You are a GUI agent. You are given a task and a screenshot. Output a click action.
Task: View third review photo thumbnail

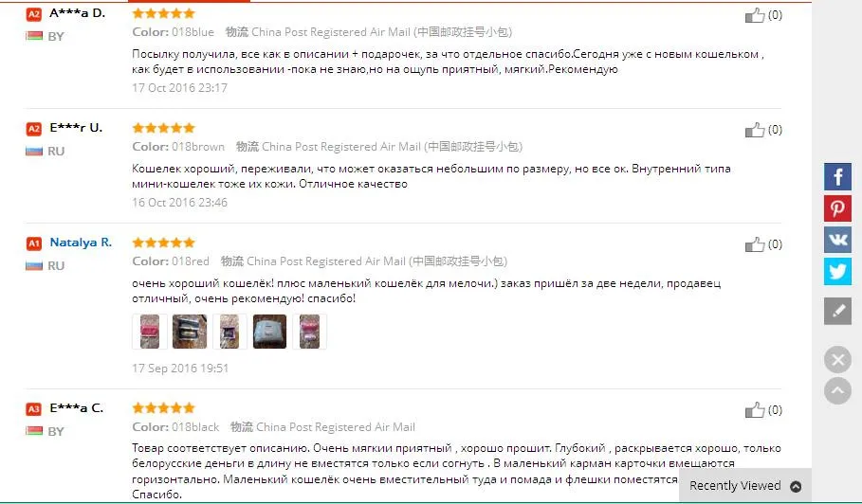pyautogui.click(x=229, y=332)
